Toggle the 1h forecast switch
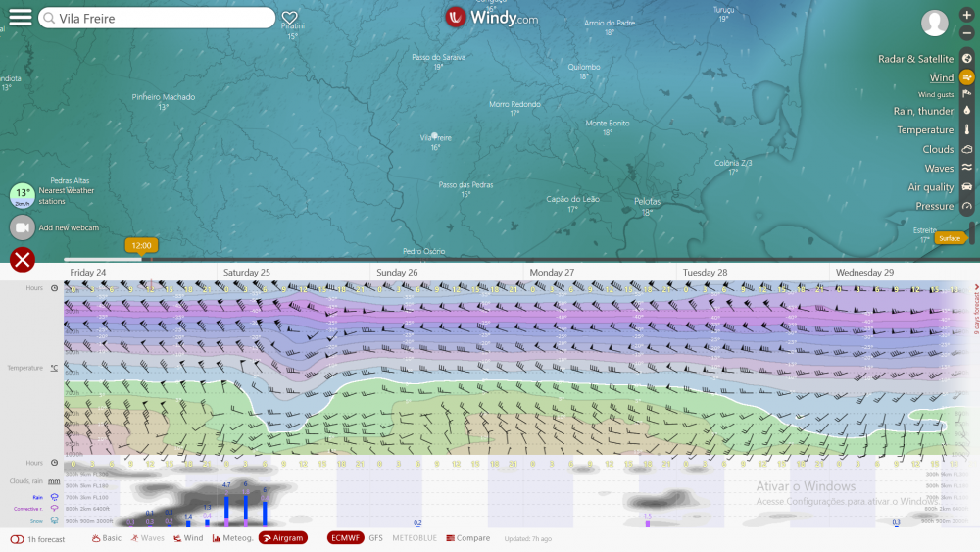980x552 pixels. (17, 538)
